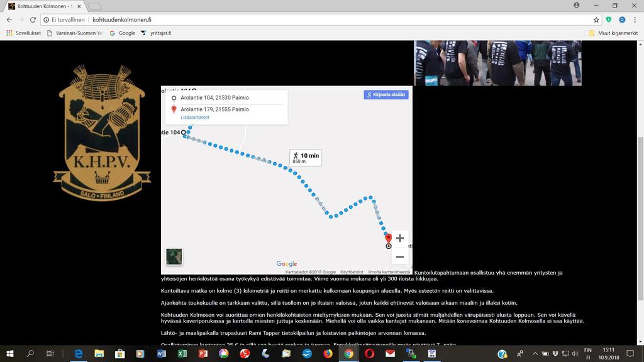The image size is (644, 362).
Task: Reload the current page
Action: [33, 19]
